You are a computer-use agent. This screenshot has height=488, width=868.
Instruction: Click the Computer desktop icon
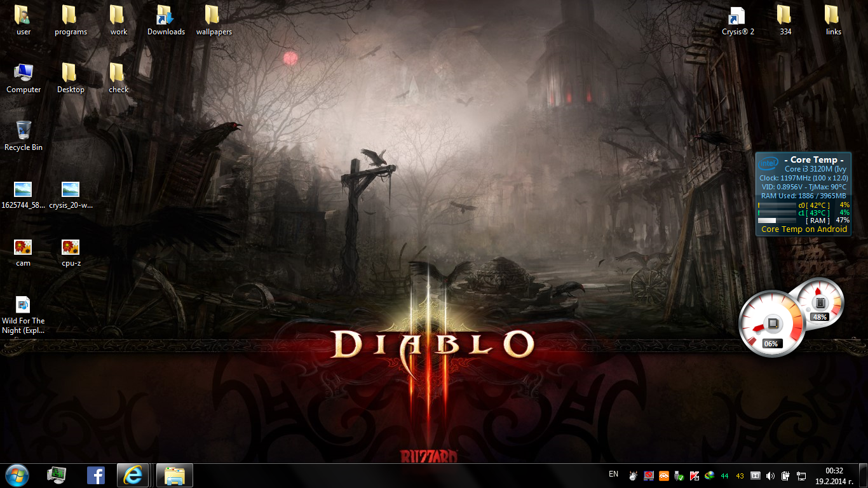point(24,78)
